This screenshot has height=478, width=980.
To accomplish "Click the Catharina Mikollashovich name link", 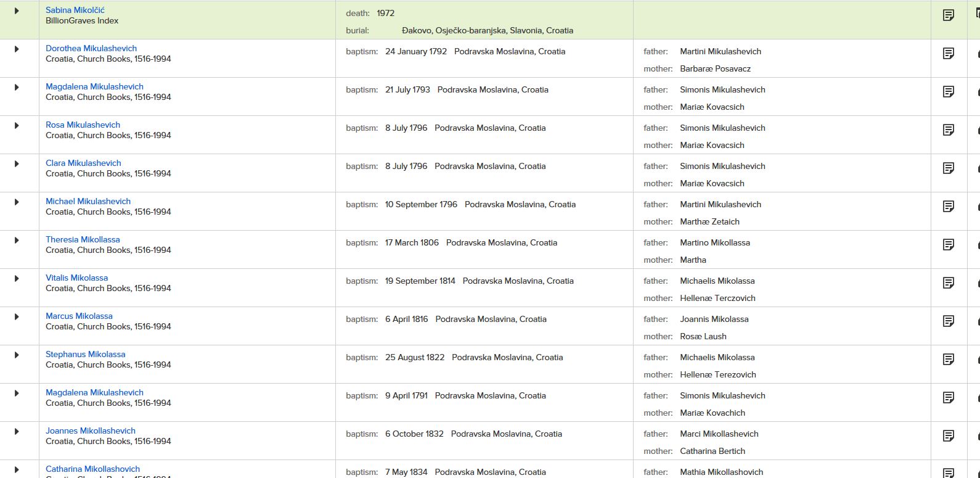I will point(92,469).
